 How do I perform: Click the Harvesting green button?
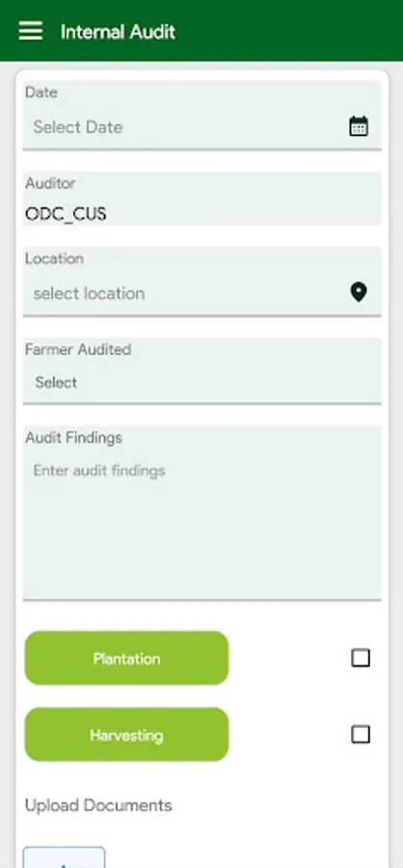tap(126, 735)
